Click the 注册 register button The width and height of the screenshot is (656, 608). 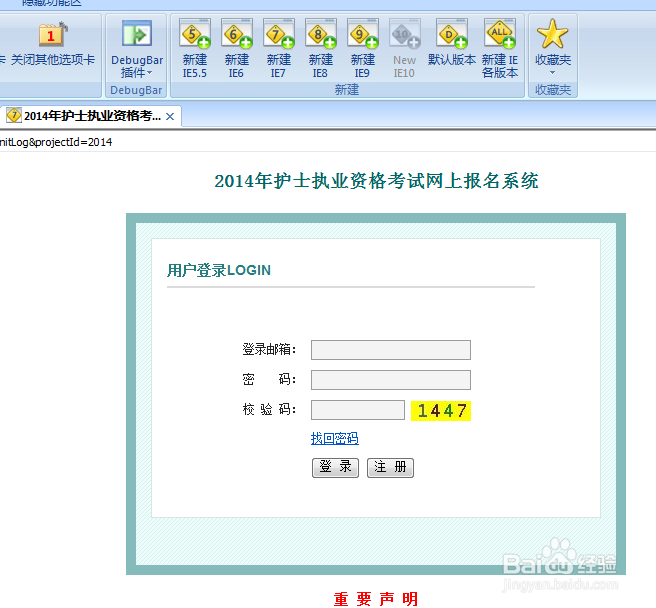pyautogui.click(x=390, y=467)
